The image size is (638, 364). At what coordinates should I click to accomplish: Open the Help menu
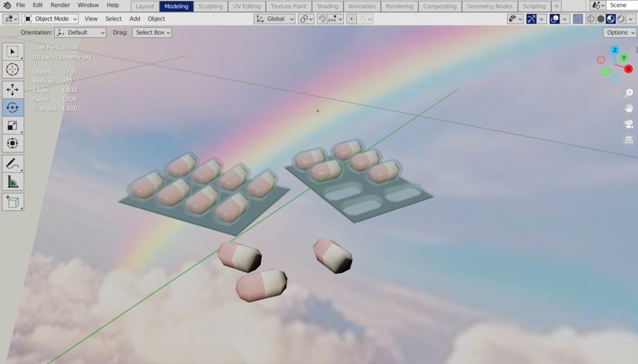click(113, 5)
